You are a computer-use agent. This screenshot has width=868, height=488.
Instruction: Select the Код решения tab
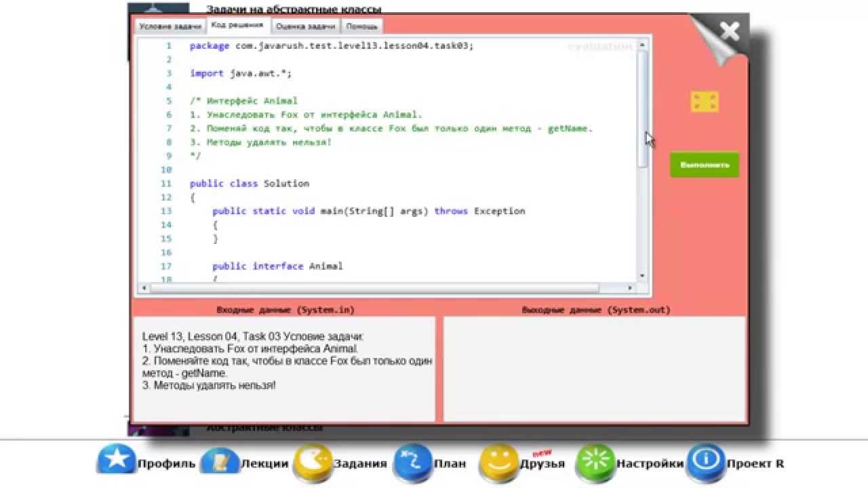click(237, 25)
